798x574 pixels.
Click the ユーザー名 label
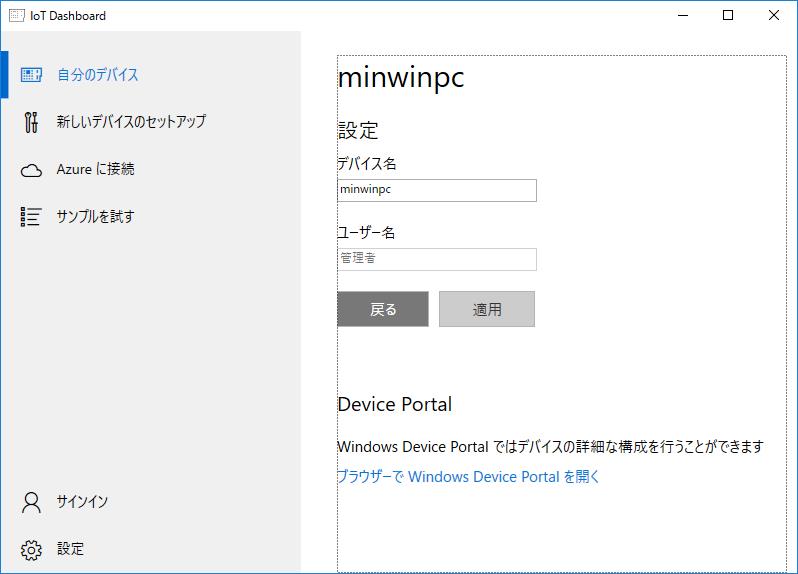pos(366,233)
